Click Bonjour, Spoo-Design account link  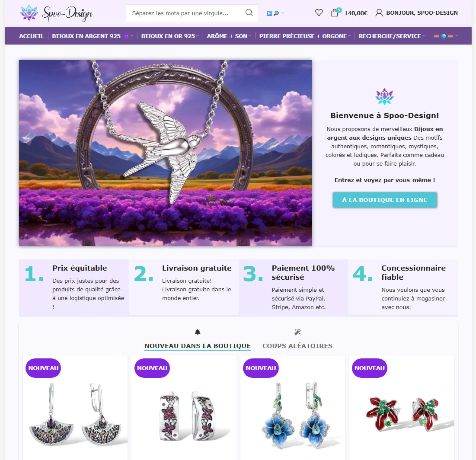[422, 13]
